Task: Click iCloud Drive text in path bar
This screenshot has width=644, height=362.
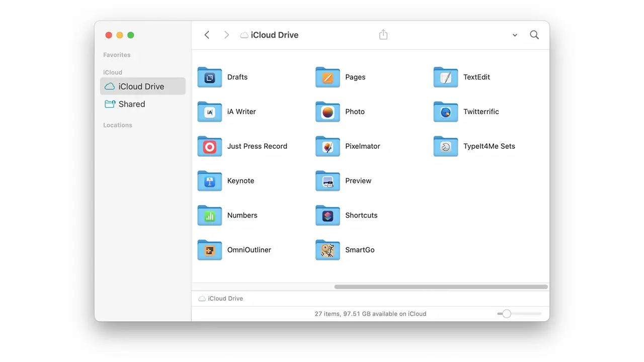Action: pyautogui.click(x=225, y=299)
